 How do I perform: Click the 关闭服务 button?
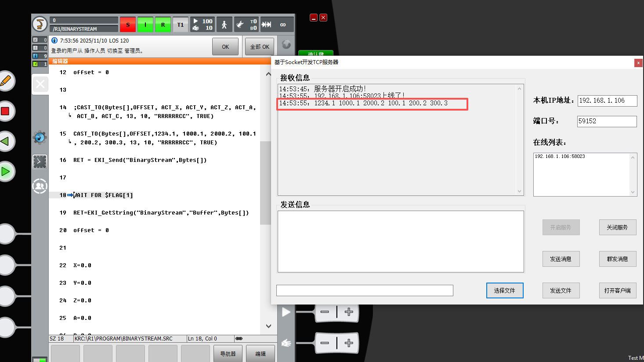click(618, 227)
